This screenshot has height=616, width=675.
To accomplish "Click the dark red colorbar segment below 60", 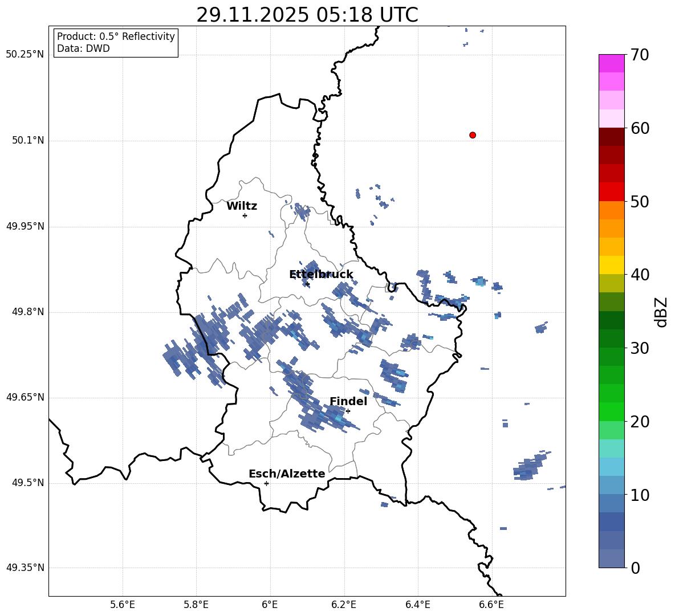I will (x=611, y=137).
